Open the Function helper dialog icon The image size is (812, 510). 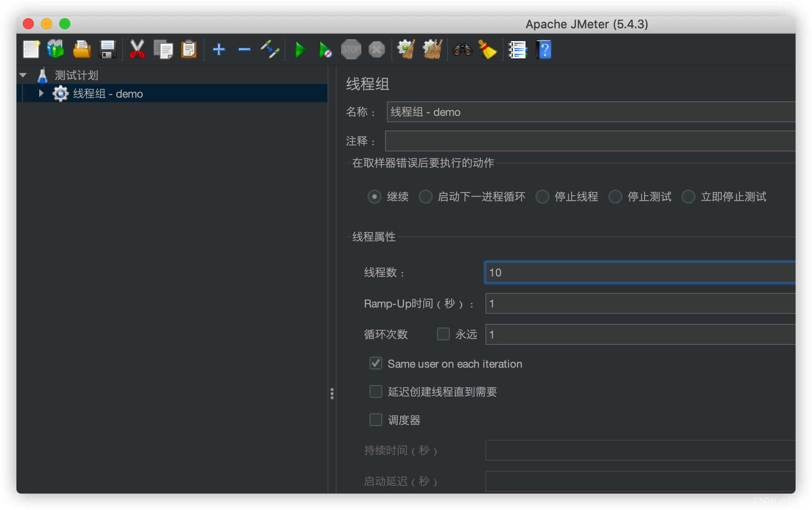517,49
